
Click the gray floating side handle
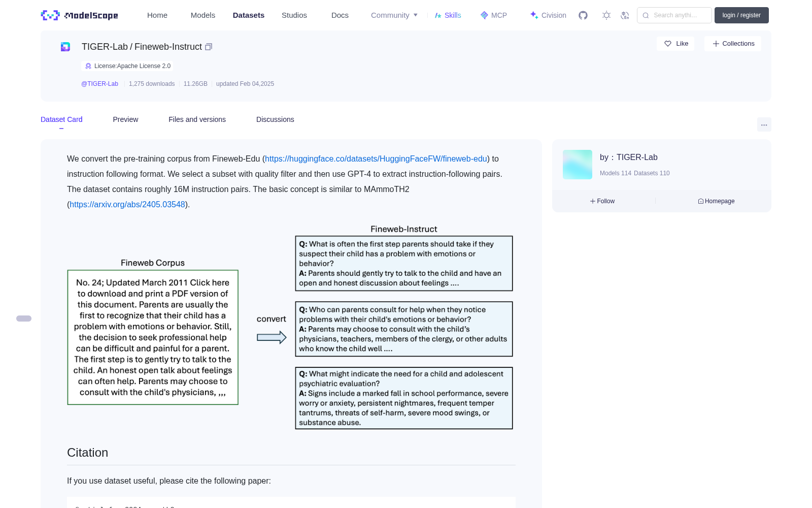point(24,319)
